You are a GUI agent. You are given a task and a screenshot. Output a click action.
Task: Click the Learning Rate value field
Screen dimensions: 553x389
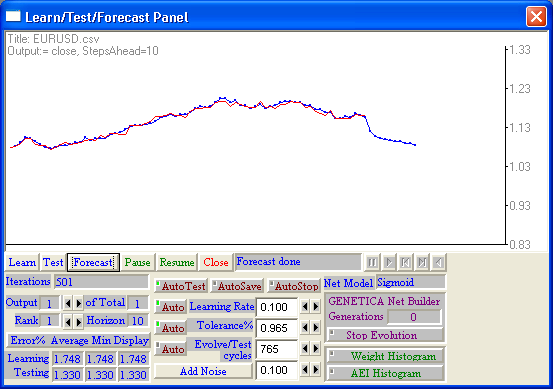click(277, 307)
